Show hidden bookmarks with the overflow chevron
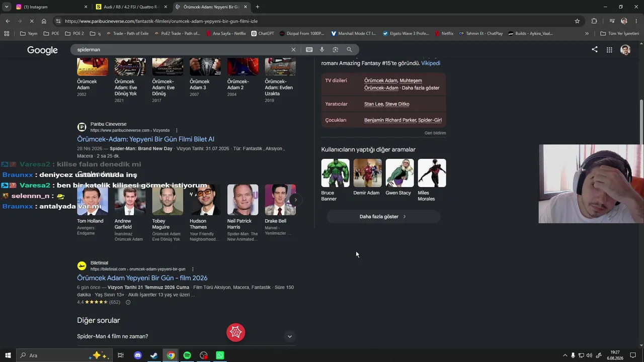The width and height of the screenshot is (644, 362). click(x=587, y=34)
